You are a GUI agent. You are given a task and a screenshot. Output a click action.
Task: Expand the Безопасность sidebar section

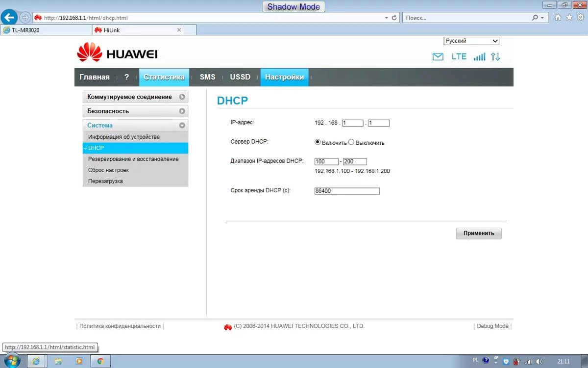[135, 111]
